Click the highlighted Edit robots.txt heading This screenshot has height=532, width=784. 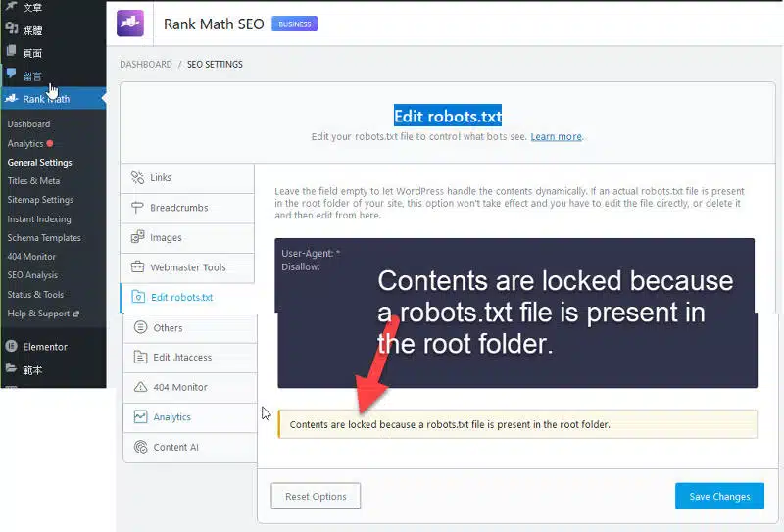point(448,116)
